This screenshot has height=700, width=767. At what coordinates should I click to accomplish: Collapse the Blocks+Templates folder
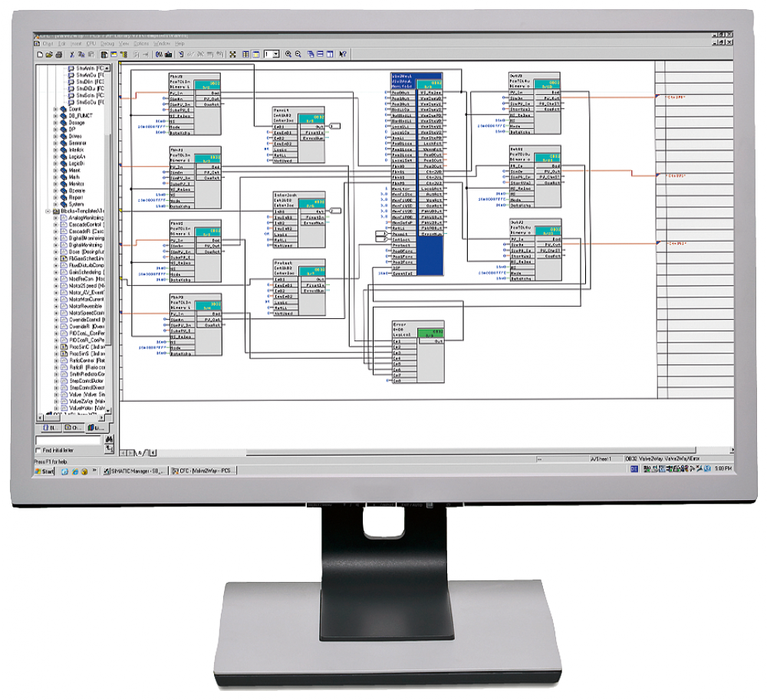(x=48, y=211)
